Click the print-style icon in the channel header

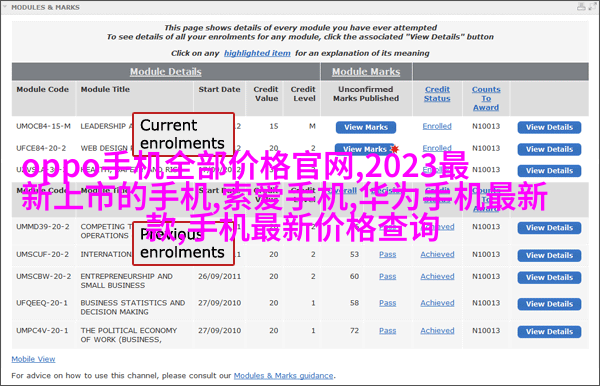coord(581,7)
